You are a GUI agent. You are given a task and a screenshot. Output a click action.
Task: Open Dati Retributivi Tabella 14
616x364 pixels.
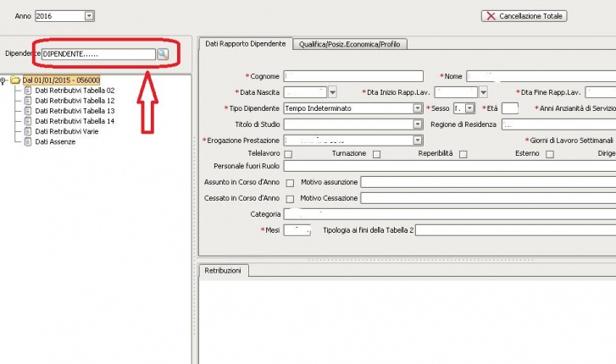[x=75, y=121]
